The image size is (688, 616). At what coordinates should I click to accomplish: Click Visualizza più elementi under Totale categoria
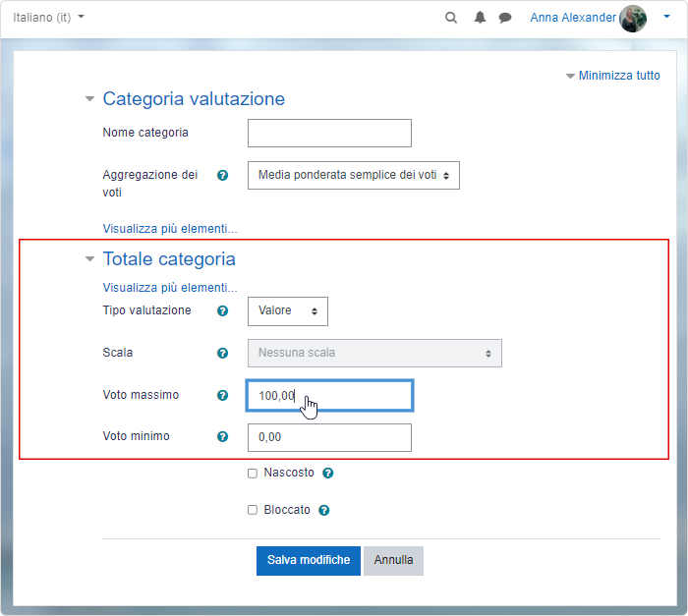pos(170,288)
